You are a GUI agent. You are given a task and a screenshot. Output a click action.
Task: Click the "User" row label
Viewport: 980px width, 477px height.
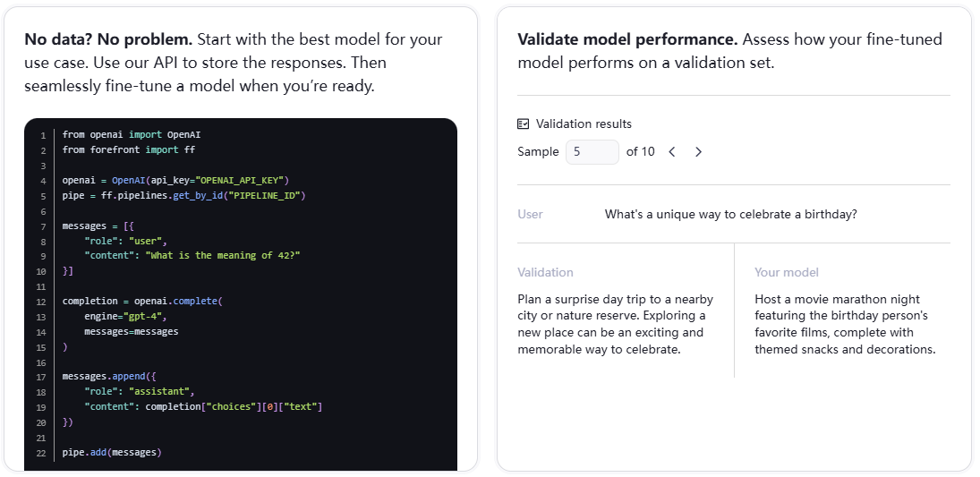pos(530,215)
